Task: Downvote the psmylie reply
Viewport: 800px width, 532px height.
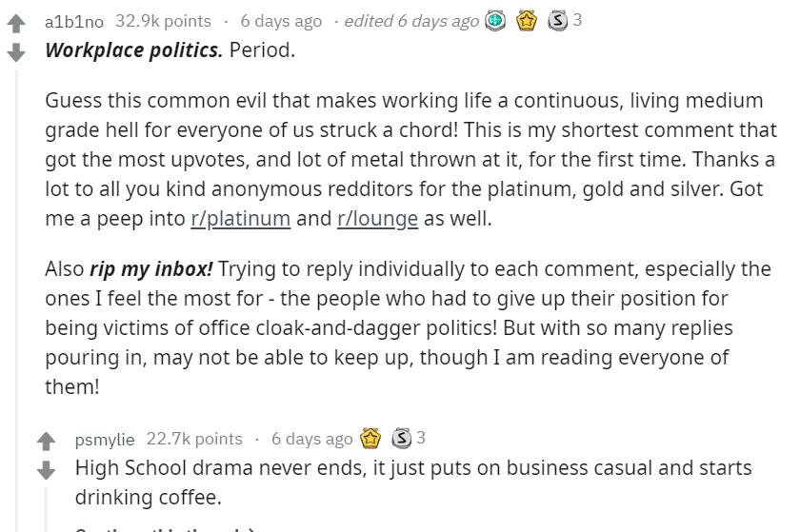Action: coord(47,470)
